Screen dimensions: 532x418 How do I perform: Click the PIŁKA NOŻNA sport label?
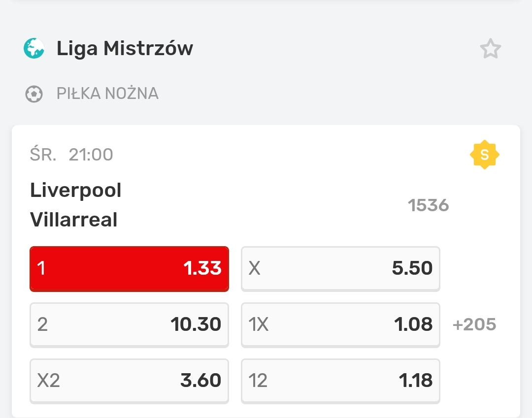click(107, 94)
